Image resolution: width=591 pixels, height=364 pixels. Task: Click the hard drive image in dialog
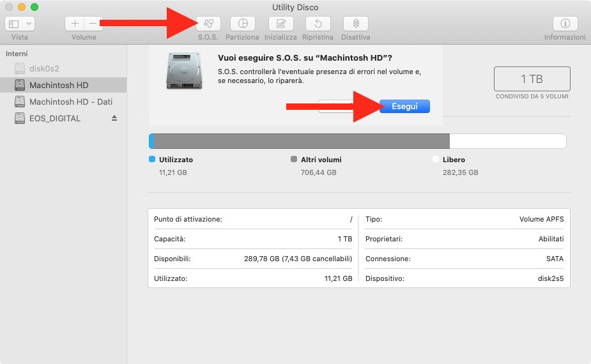[x=184, y=71]
